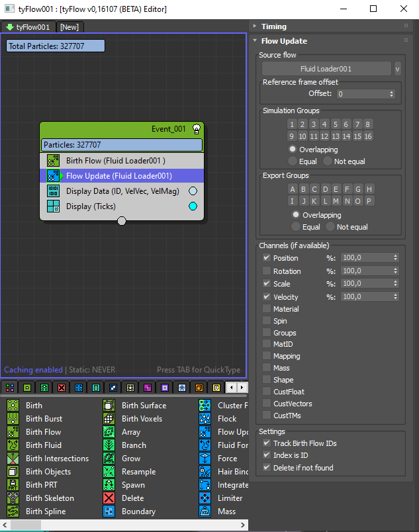Image resolution: width=419 pixels, height=532 pixels.
Task: Select Display (Ticks) operator row
Action: (122, 206)
